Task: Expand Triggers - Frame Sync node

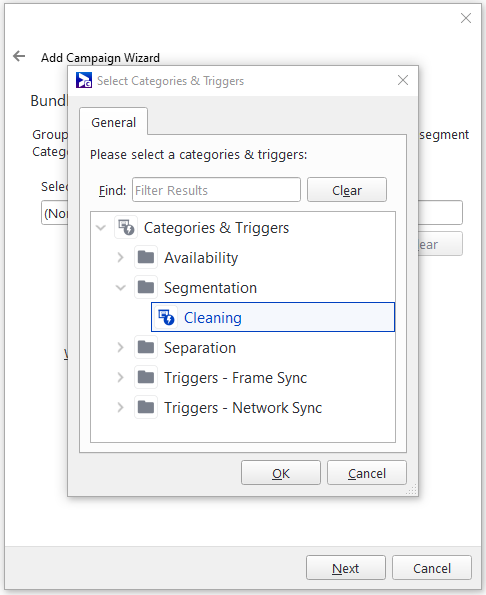Action: click(121, 377)
